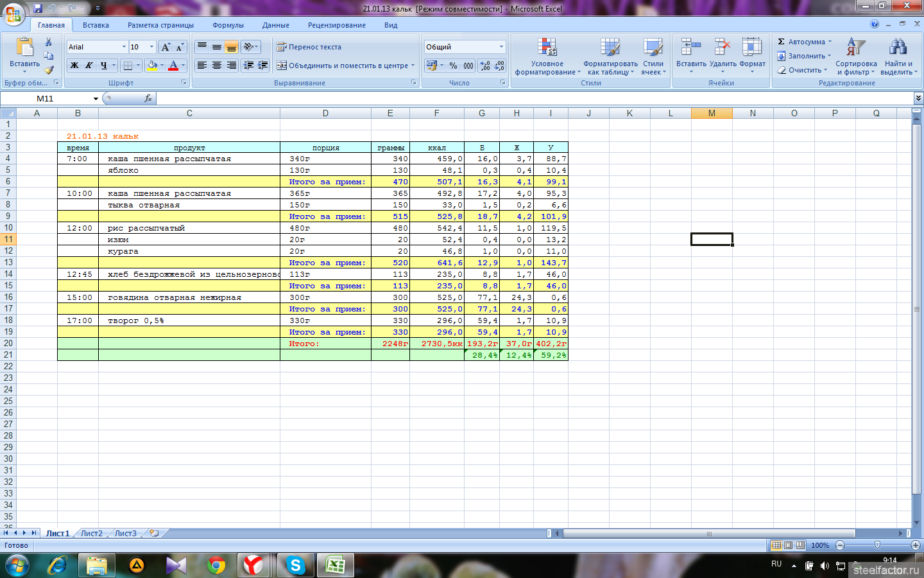Increase font size with the large A icon
The image size is (924, 578).
[166, 47]
